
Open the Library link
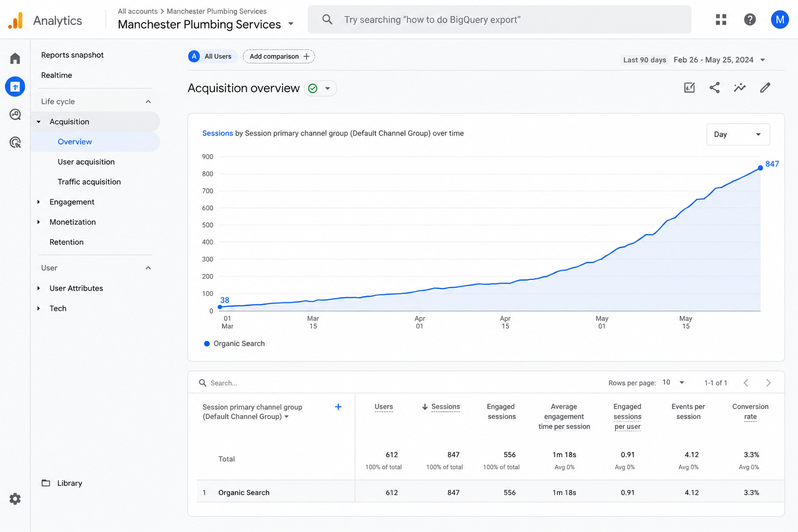70,483
